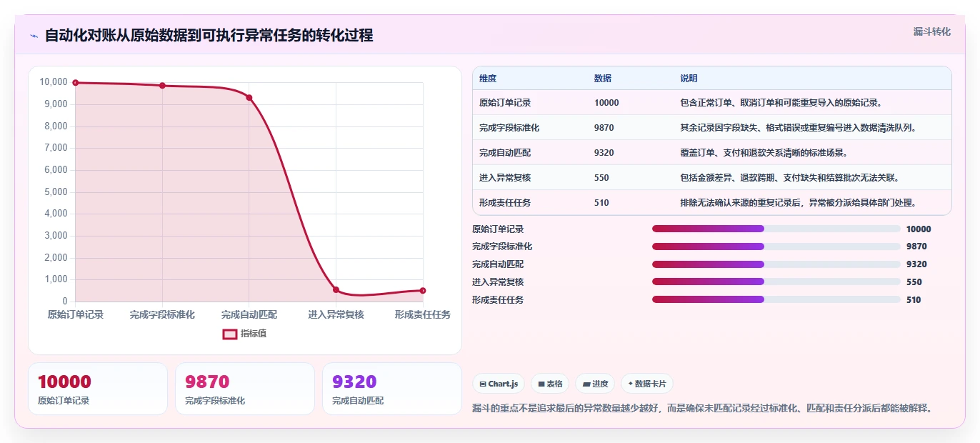Click the 进入异常复核 label in the progress list
This screenshot has height=443, width=980.
(x=498, y=282)
